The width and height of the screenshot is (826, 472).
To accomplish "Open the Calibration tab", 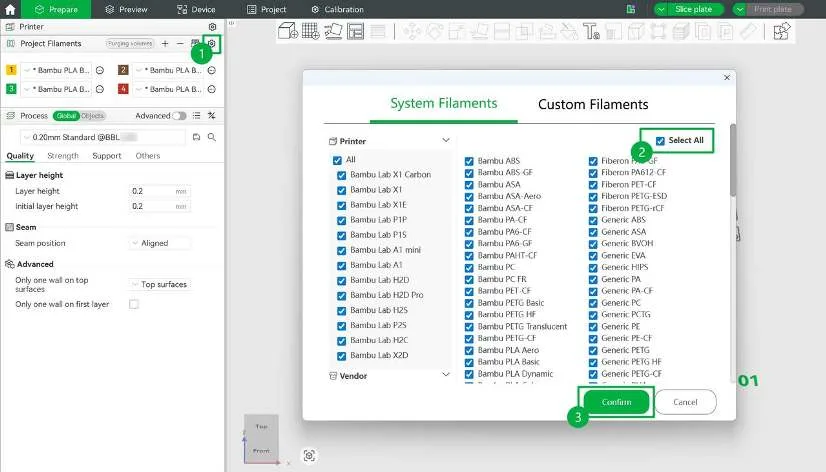I will click(x=337, y=9).
